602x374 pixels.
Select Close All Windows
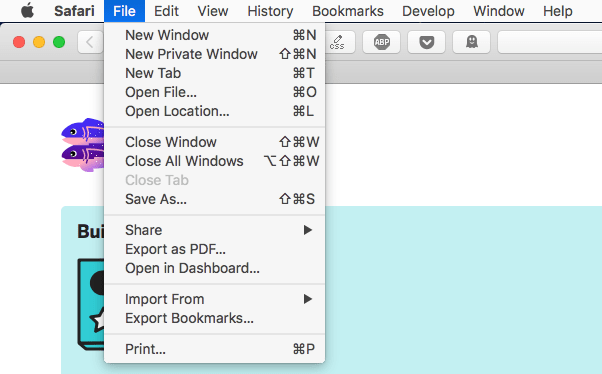tap(215, 161)
